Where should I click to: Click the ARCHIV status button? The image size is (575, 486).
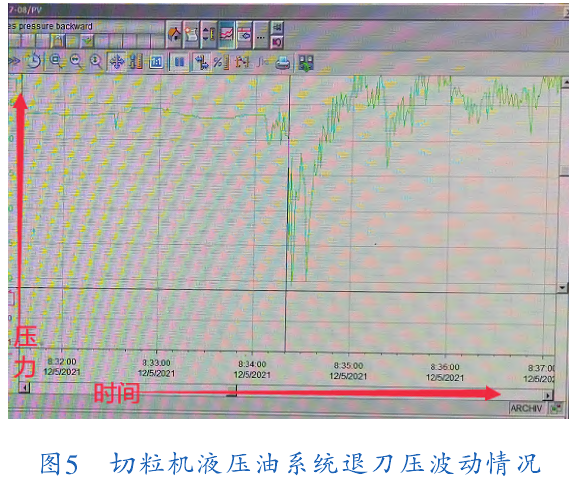click(526, 409)
